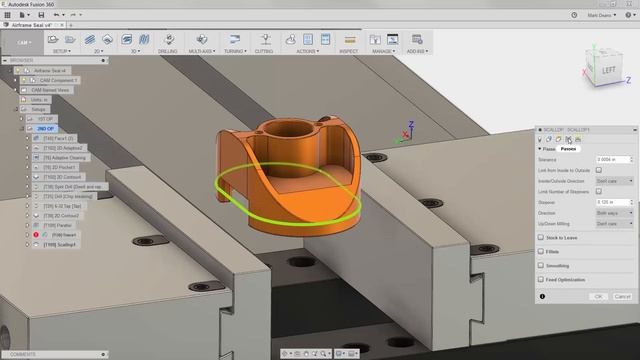Click OK in the Scallop dialog
Image resolution: width=640 pixels, height=360 pixels.
(598, 297)
